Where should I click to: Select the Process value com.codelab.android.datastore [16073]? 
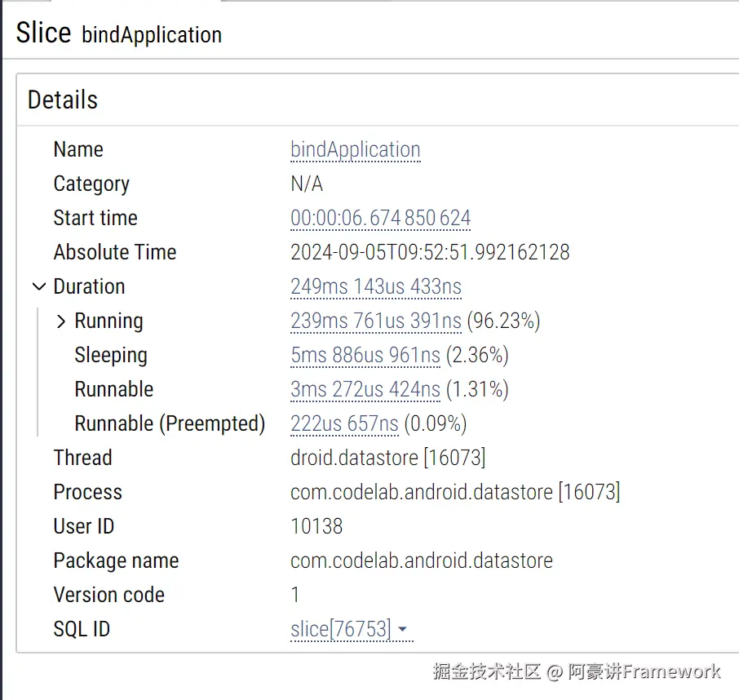(455, 492)
